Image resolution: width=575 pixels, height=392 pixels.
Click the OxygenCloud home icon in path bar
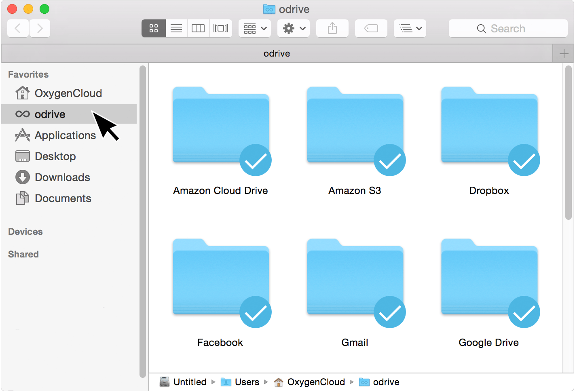(x=279, y=381)
